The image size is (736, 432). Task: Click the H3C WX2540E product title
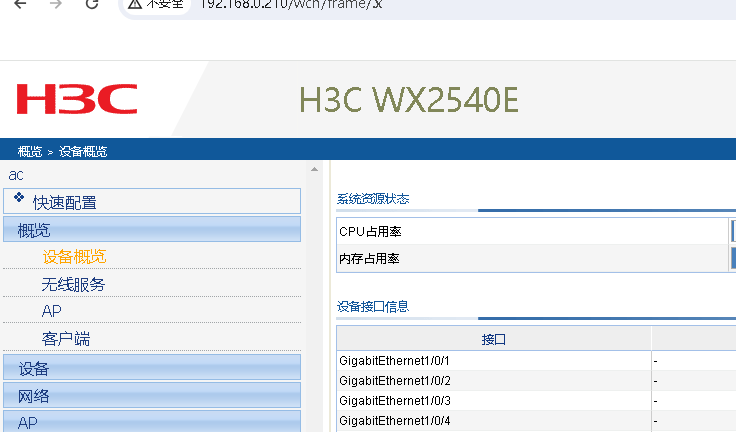pos(409,100)
